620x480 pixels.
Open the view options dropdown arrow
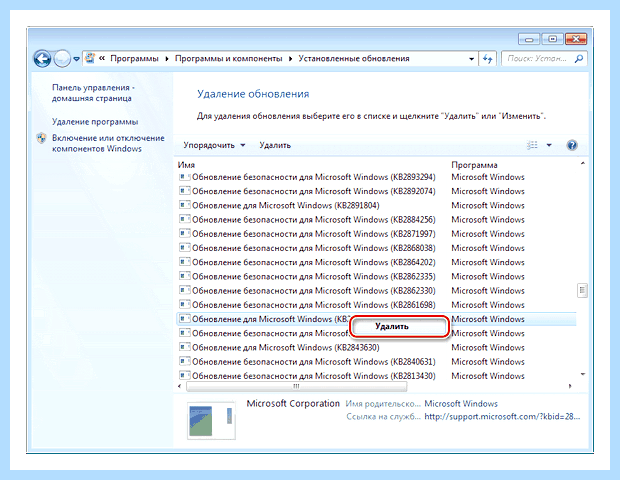[x=549, y=145]
